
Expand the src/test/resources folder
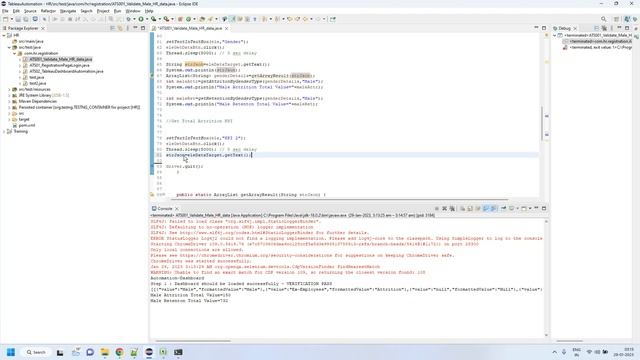point(9,89)
